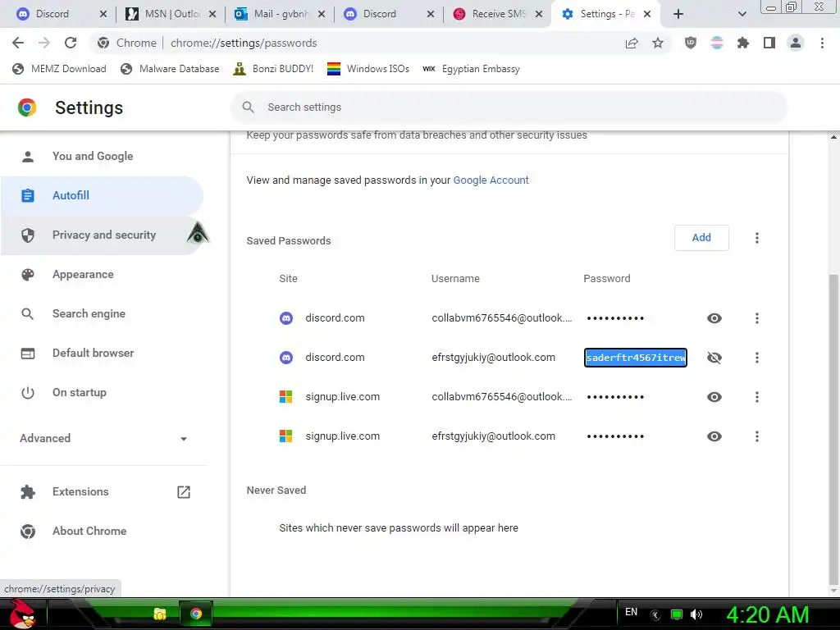Screen dimensions: 840x630
Task: Open the Default browser settings section
Action: [102, 353]
